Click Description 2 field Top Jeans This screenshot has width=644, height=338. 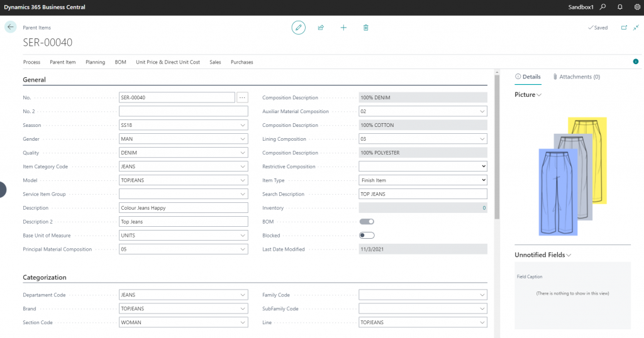pyautogui.click(x=183, y=222)
